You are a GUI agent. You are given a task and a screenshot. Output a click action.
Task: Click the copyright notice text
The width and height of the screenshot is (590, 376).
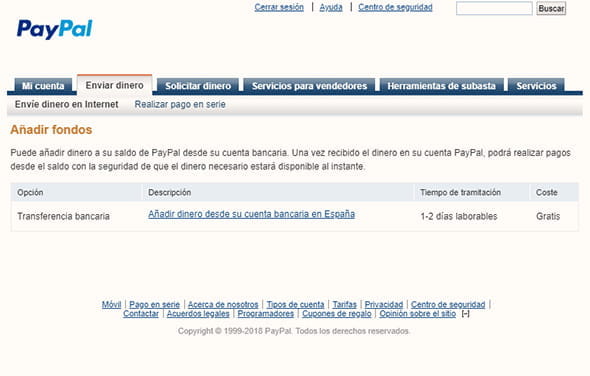click(x=293, y=331)
